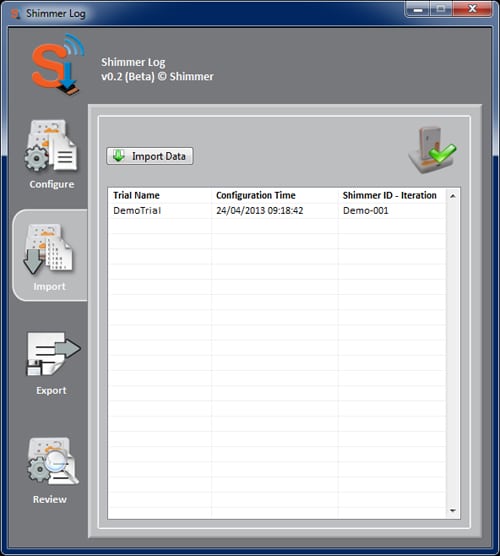This screenshot has height=556, width=500.
Task: Click the Review label text
Action: coord(50,499)
